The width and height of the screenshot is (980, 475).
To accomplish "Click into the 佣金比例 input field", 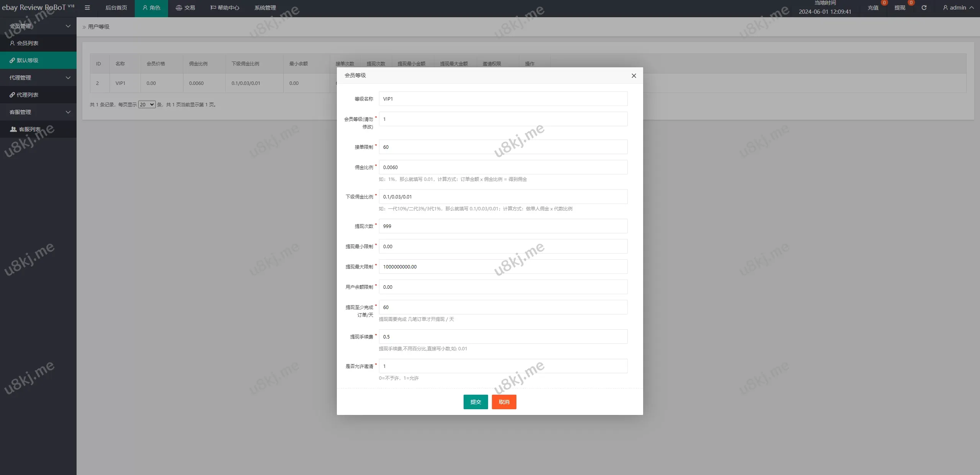I will point(503,167).
